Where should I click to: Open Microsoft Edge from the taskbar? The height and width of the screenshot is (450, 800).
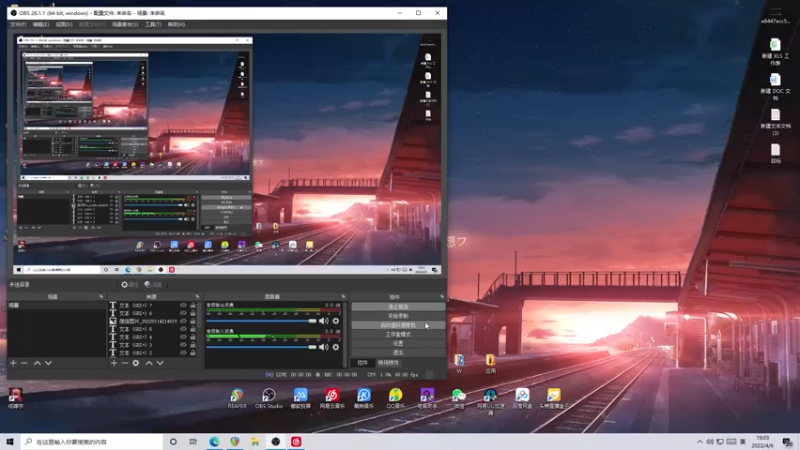pyautogui.click(x=214, y=442)
